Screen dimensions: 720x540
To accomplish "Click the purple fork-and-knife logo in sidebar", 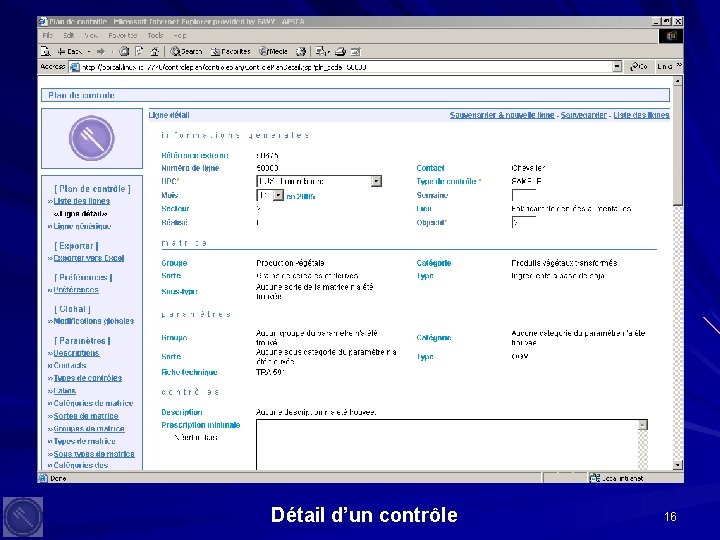I will point(91,138).
